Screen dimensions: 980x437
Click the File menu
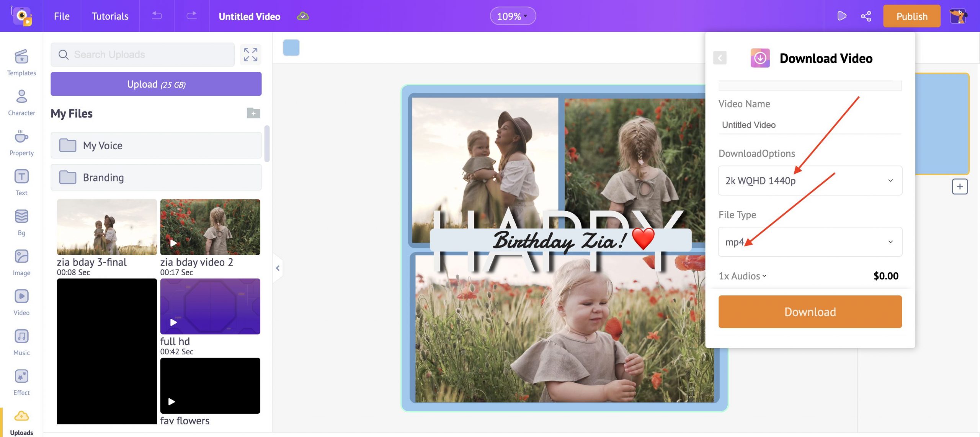(61, 16)
